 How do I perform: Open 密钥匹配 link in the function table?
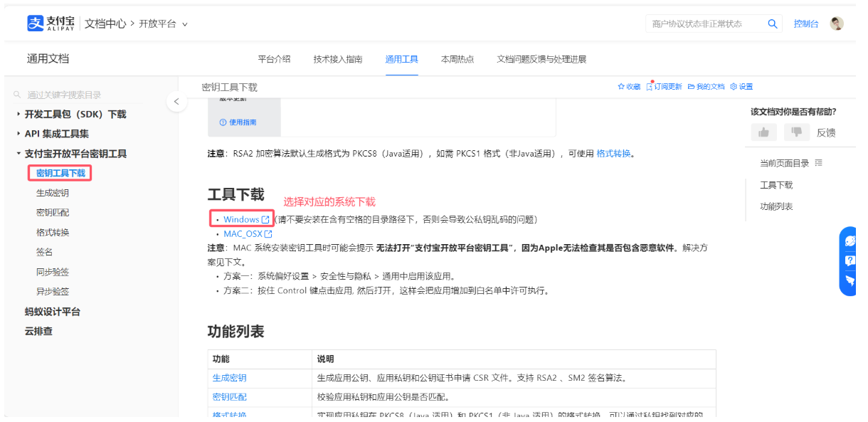[x=230, y=397]
